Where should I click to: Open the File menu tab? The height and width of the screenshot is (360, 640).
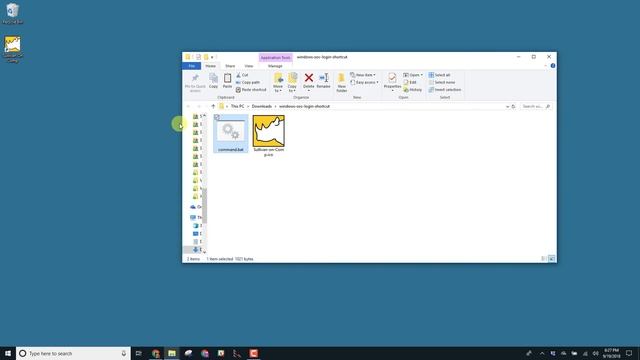click(x=191, y=66)
